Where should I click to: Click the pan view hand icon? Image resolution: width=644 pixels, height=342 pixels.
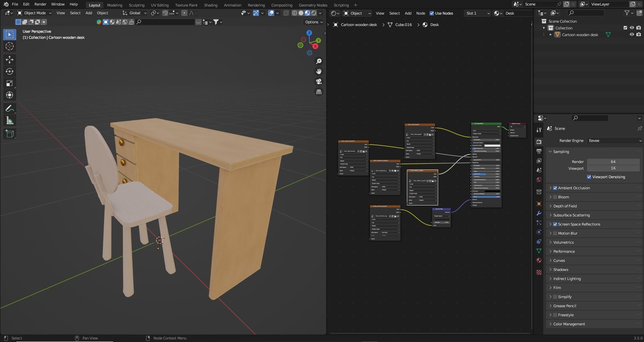tap(319, 71)
